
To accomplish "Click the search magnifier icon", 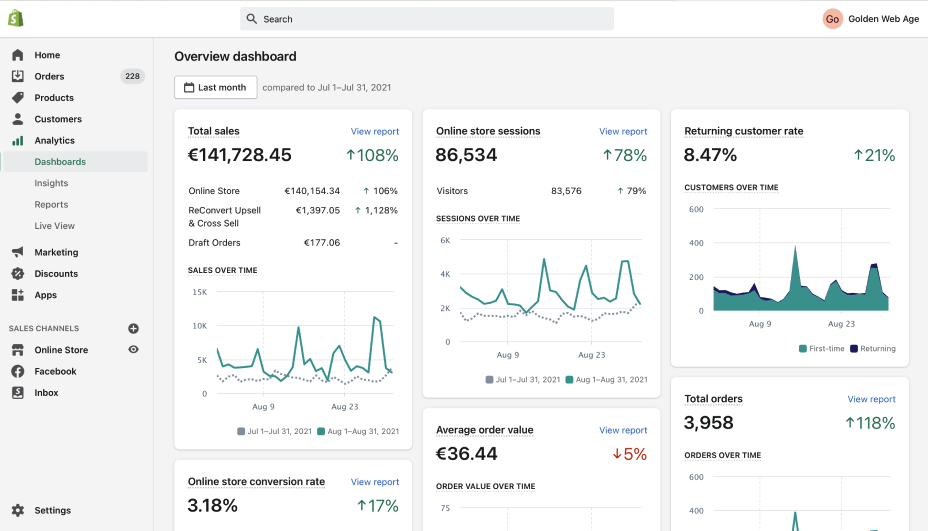I will 252,19.
